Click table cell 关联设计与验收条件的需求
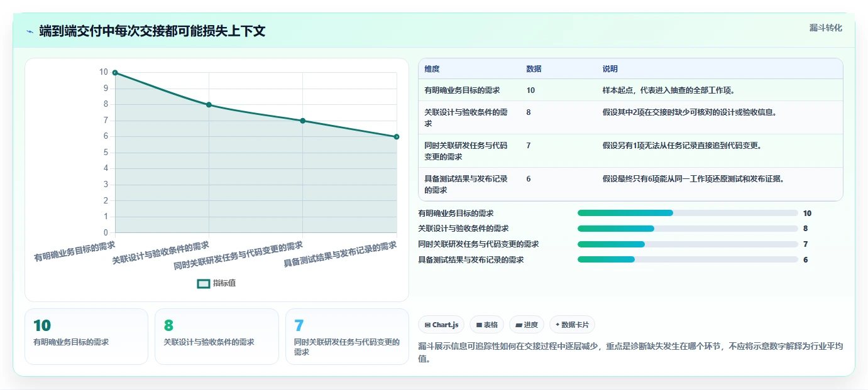868x390 pixels. pyautogui.click(x=466, y=118)
